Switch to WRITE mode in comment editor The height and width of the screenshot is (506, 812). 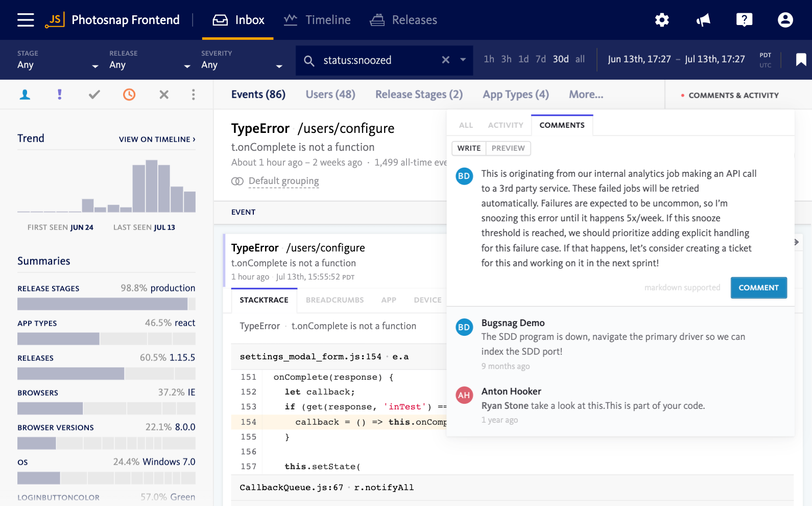469,148
